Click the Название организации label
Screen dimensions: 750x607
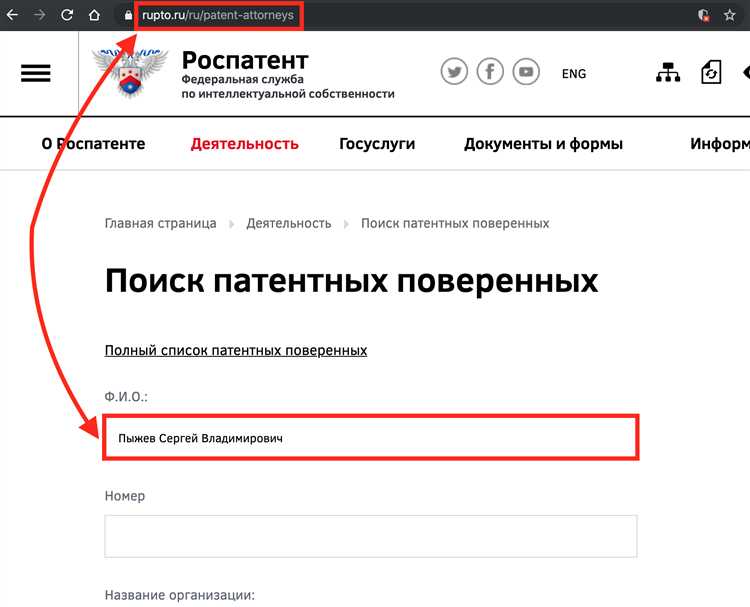pyautogui.click(x=180, y=596)
